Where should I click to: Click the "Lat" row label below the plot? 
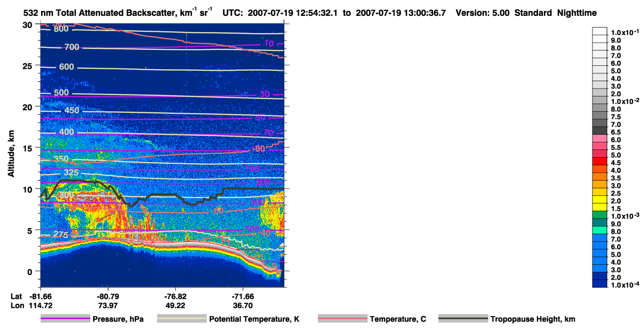[x=16, y=296]
